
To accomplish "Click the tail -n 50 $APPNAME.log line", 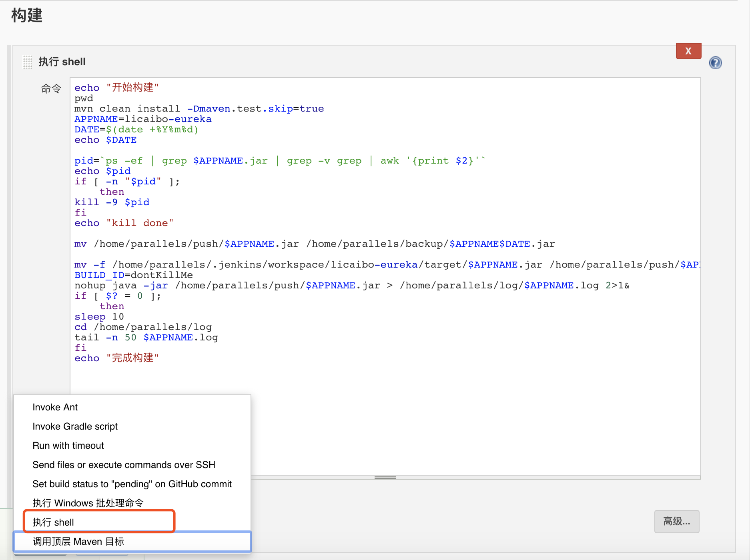I will [146, 337].
